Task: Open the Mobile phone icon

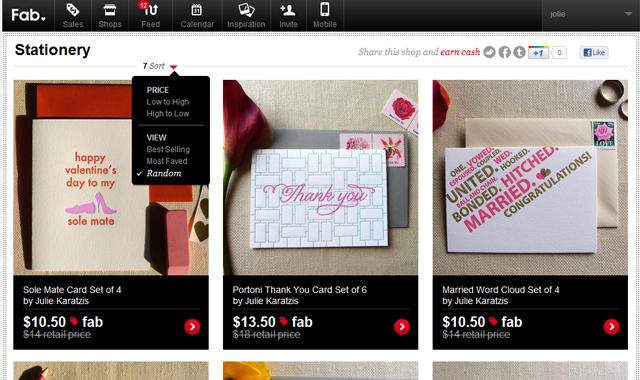Action: coord(325,9)
